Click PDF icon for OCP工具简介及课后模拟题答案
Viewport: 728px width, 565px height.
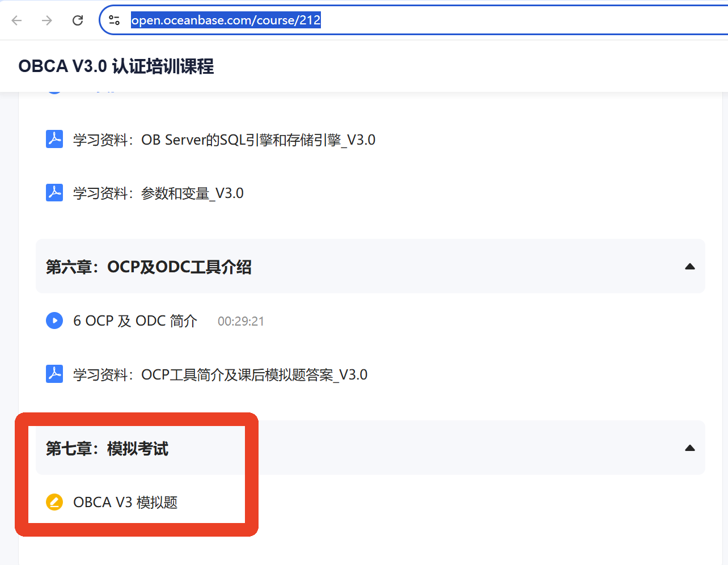click(x=54, y=374)
